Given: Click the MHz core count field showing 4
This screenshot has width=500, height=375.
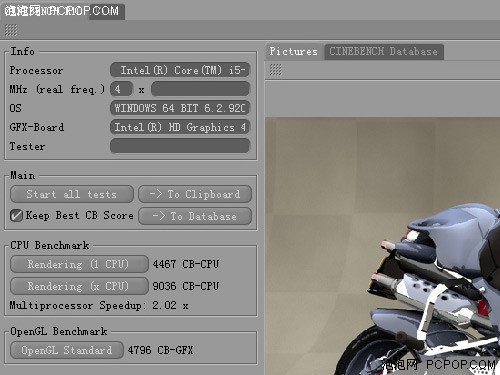Looking at the screenshot, I should click(121, 89).
